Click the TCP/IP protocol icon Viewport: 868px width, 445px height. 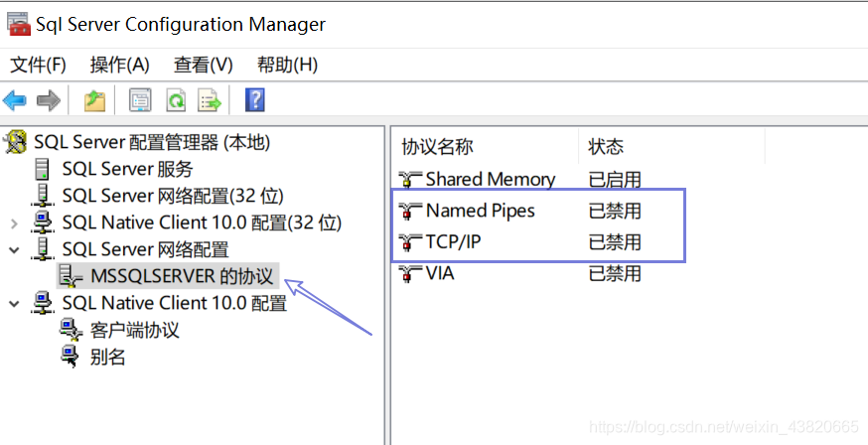coord(409,242)
